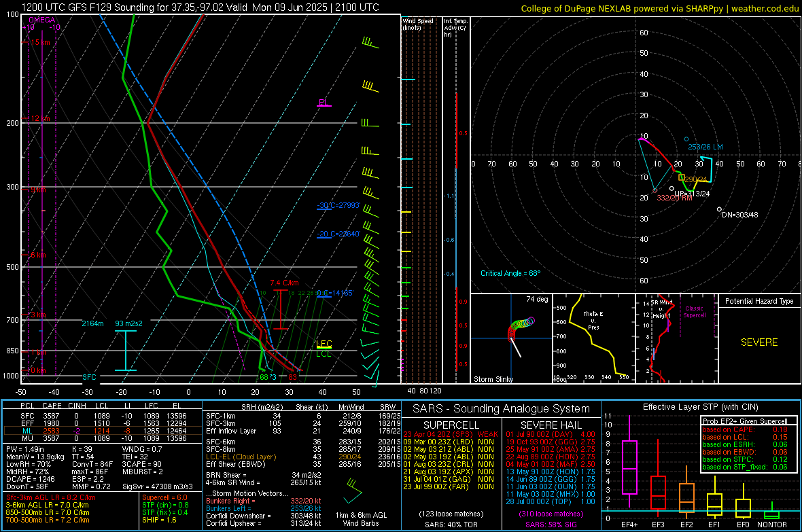802x532 pixels.
Task: Click the 23 Apr 04 20Z (SPS) WEAK match
Action: click(451, 434)
